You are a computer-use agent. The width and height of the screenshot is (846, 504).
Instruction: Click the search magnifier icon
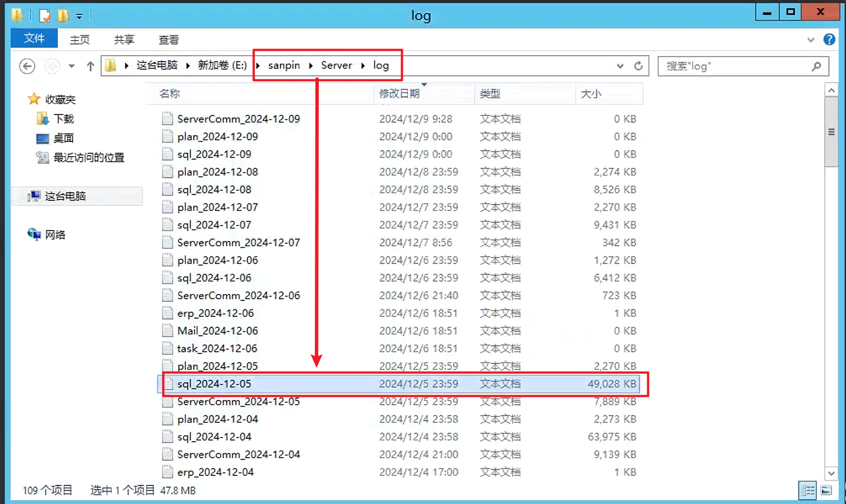point(816,66)
